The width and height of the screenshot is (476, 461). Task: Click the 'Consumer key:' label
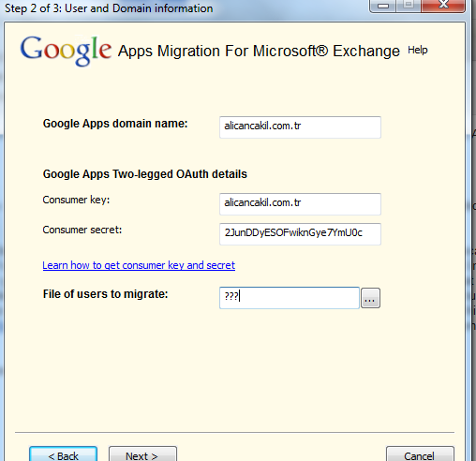click(76, 200)
